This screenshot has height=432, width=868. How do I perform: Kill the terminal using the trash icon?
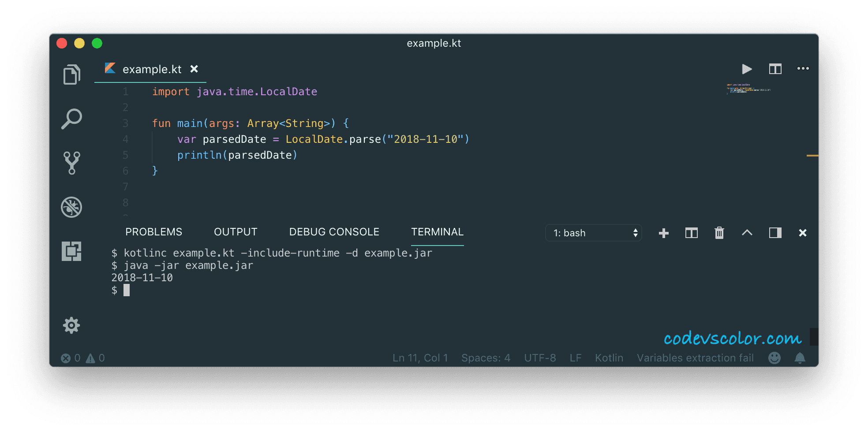(719, 233)
